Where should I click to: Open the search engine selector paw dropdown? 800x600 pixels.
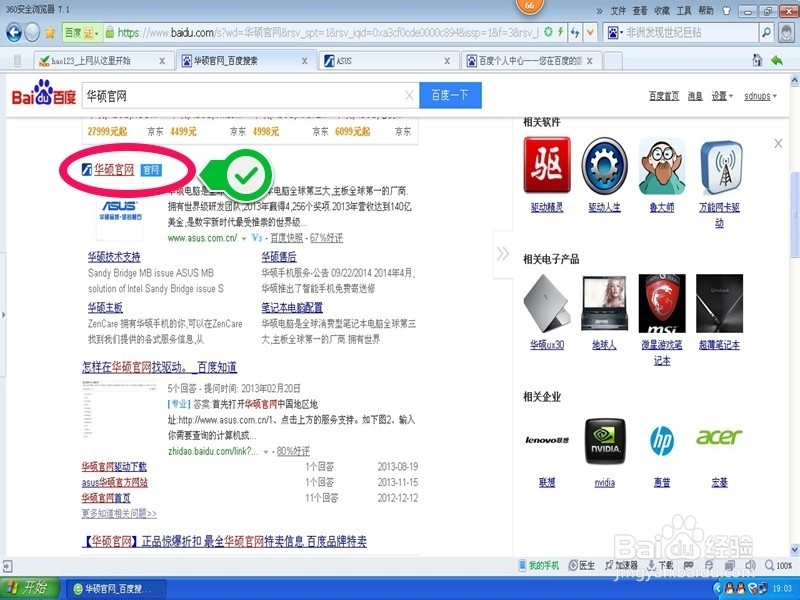(x=615, y=33)
